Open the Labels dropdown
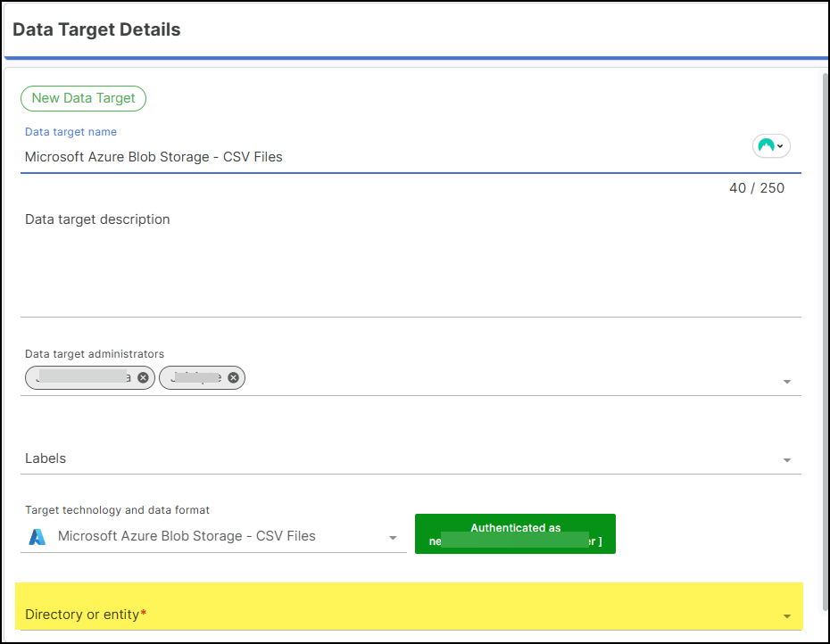 [x=411, y=458]
